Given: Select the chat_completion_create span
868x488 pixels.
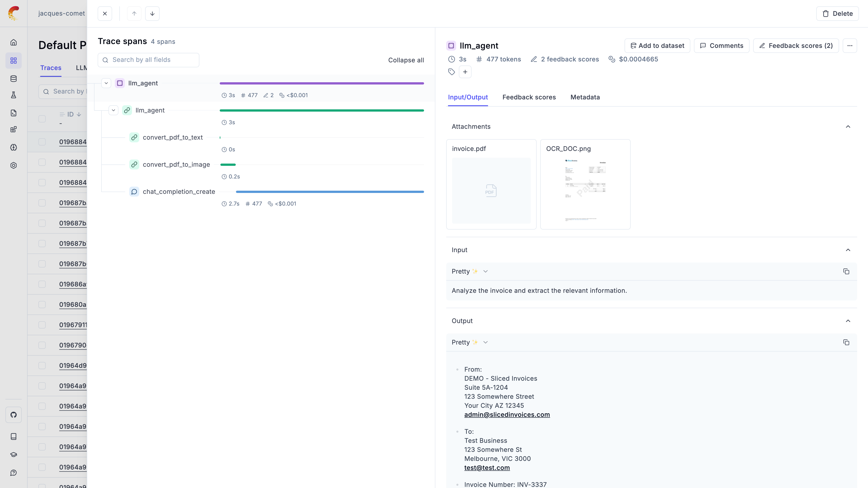Looking at the screenshot, I should pos(179,192).
